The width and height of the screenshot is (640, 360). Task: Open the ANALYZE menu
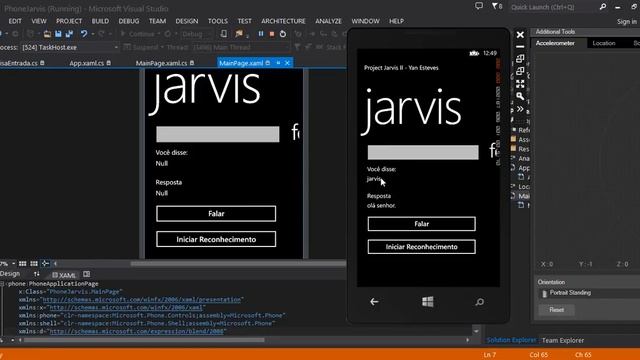(328, 21)
